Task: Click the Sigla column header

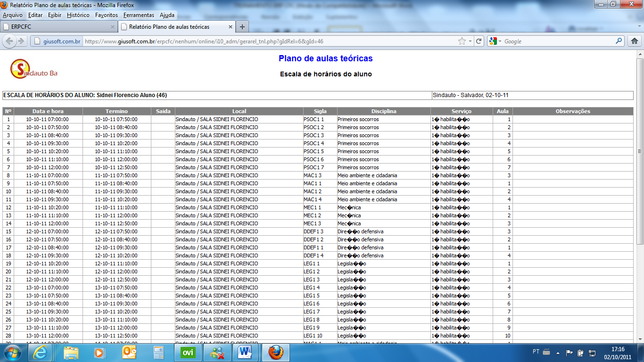Action: click(320, 111)
